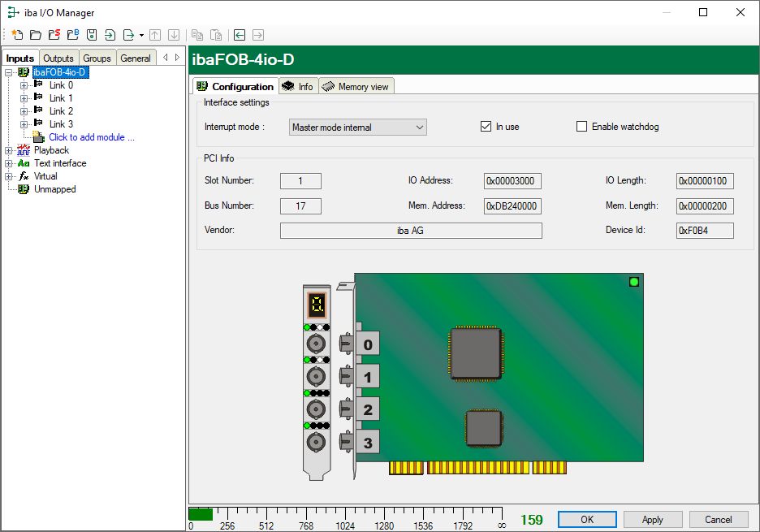Click the folder icon with red S
This screenshot has height=532, width=760.
[54, 35]
